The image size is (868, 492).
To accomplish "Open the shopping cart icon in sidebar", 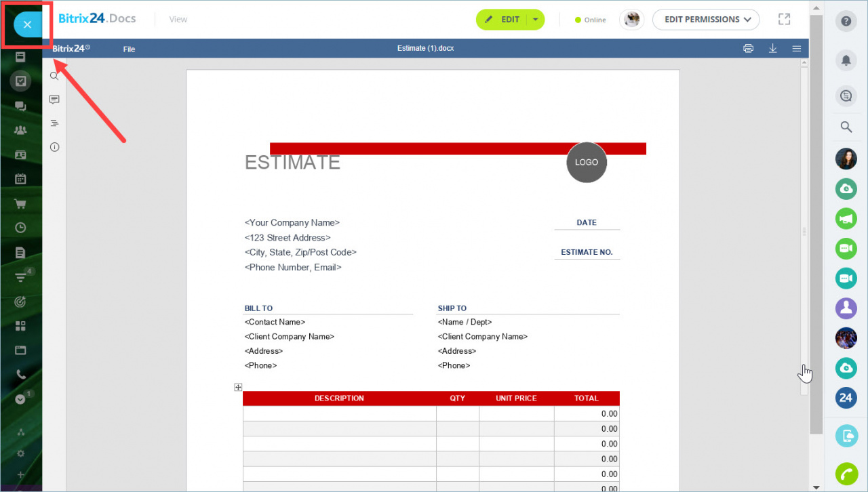I will 20,203.
